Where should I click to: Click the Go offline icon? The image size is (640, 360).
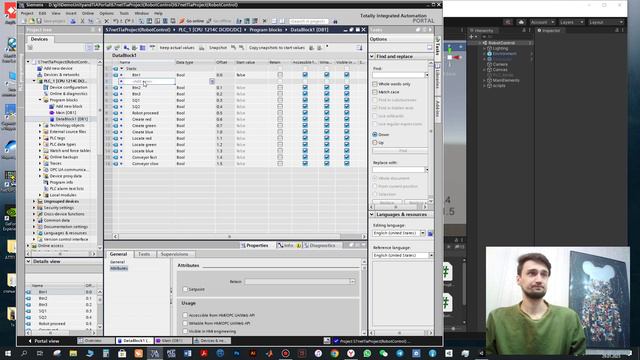point(209,21)
